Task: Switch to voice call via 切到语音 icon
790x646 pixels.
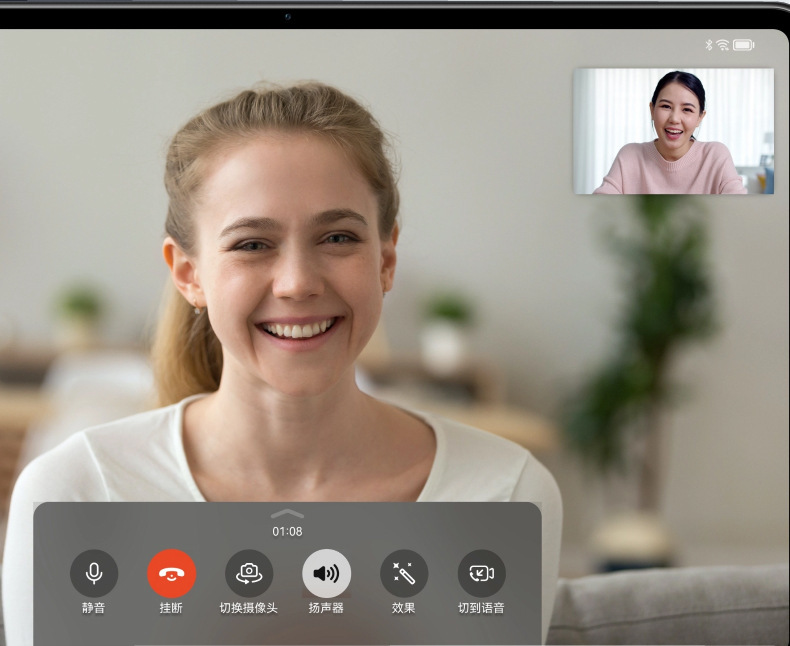Action: (x=482, y=573)
